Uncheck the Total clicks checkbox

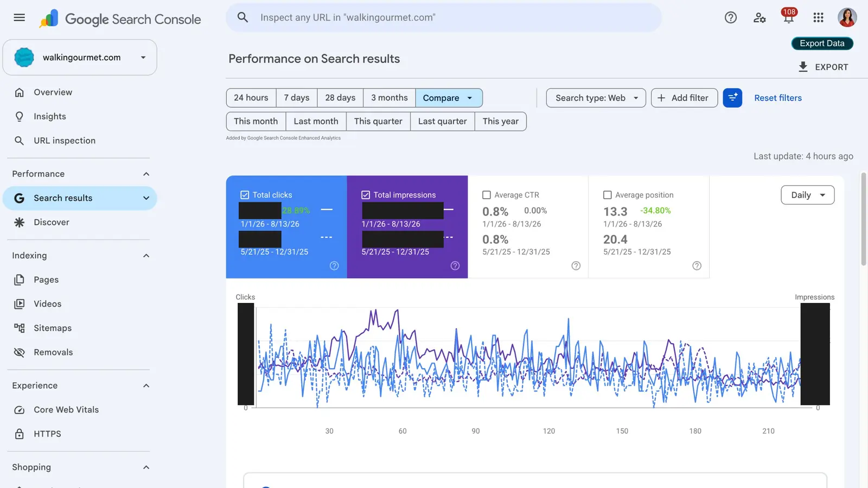pos(245,195)
